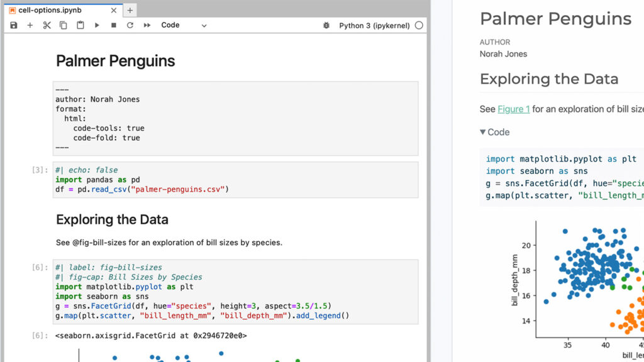The image size is (644, 362).
Task: Interrupt the kernel with the stop icon
Action: click(114, 25)
